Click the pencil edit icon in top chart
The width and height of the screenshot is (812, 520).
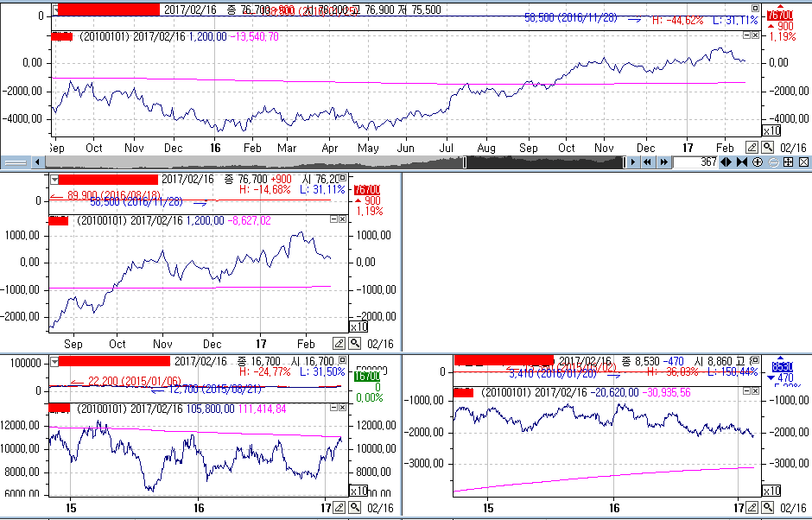pos(752,148)
